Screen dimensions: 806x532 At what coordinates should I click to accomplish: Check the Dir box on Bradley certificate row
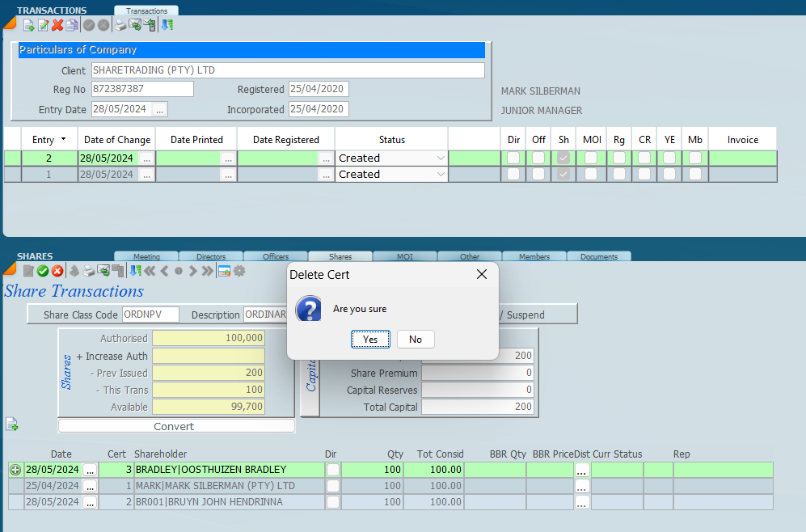[332, 470]
